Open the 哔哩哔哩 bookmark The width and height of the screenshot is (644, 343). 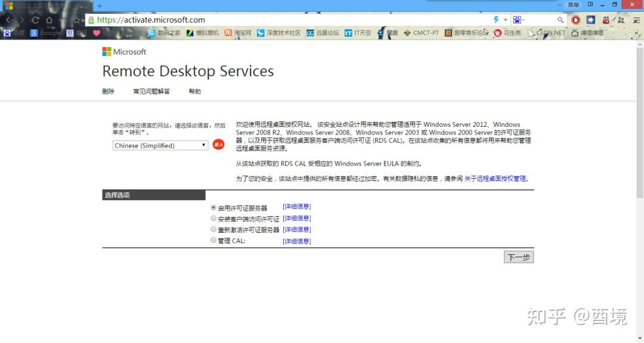click(x=587, y=33)
